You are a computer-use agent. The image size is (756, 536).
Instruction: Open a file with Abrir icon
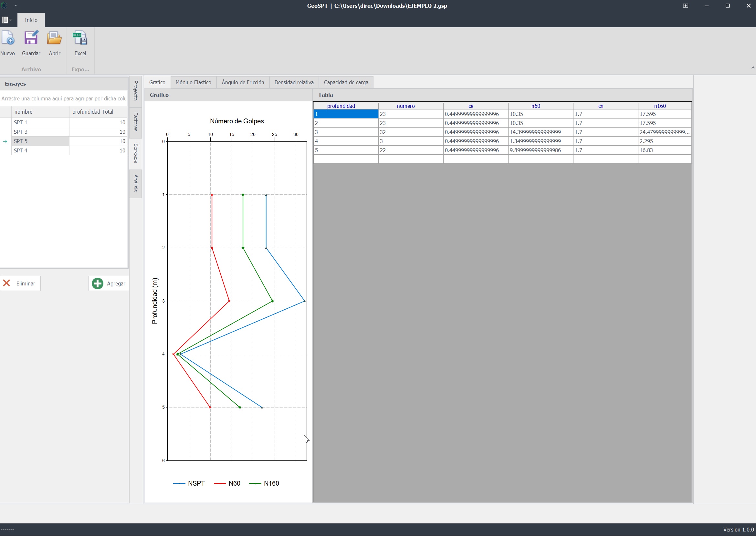(54, 38)
